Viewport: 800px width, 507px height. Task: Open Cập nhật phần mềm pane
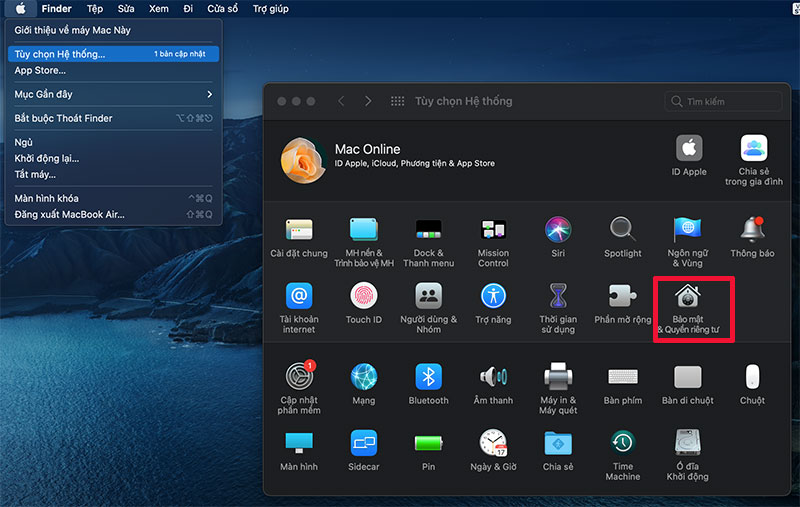[x=299, y=388]
